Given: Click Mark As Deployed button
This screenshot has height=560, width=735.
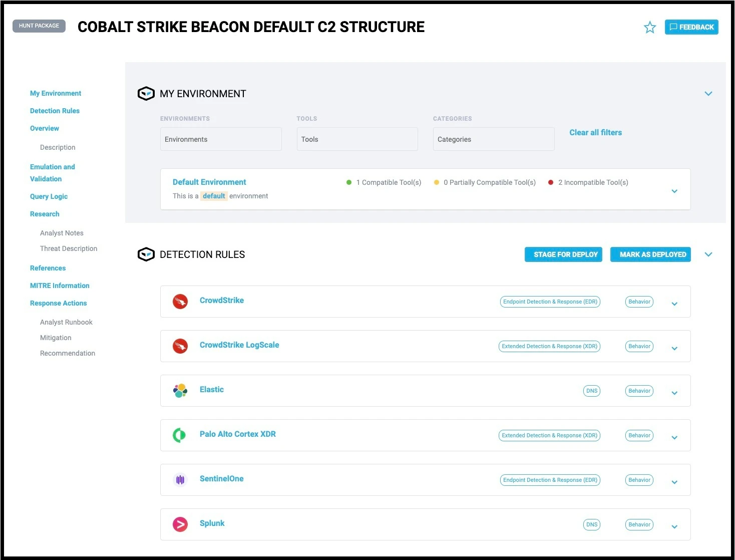Looking at the screenshot, I should click(650, 254).
